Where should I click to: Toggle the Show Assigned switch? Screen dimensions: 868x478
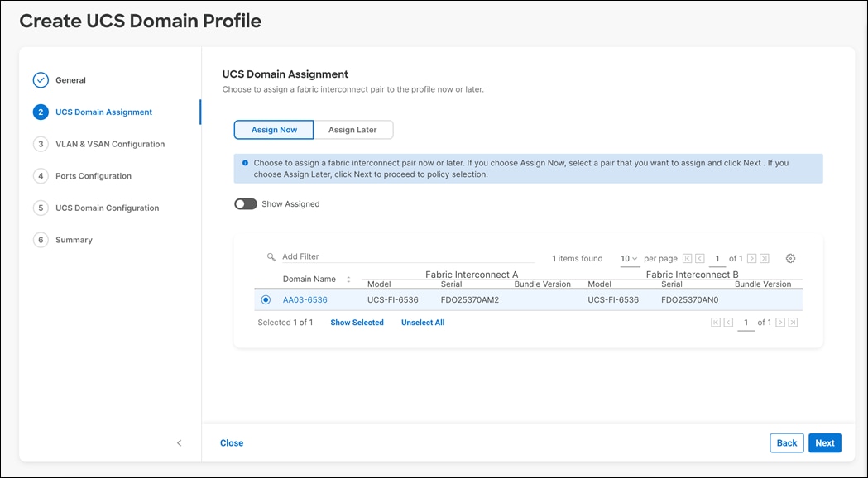click(x=246, y=203)
